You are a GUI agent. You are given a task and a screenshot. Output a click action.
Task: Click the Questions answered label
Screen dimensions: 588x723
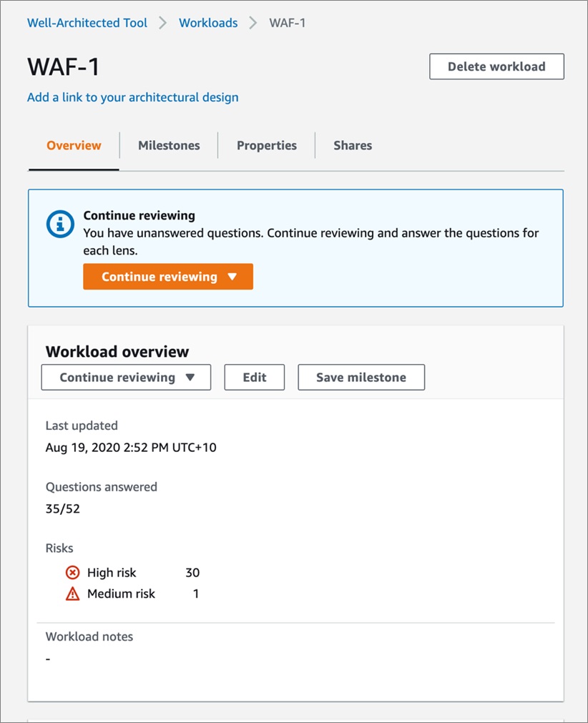[102, 487]
